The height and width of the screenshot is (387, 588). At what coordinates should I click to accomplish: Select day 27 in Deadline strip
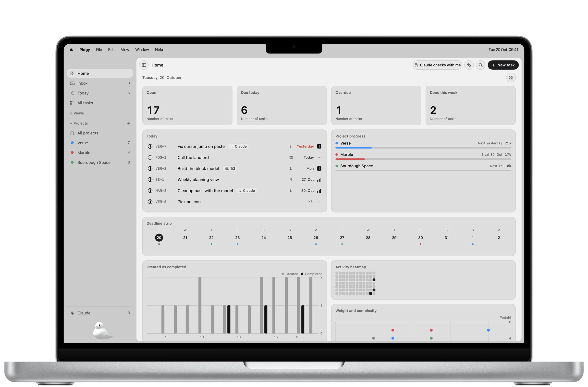tap(342, 237)
